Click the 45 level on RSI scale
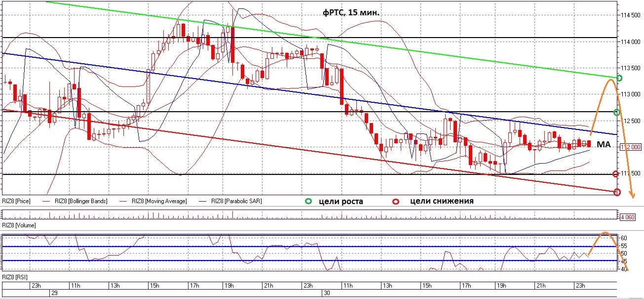Viewport: 644px width, 299px height. [624, 261]
